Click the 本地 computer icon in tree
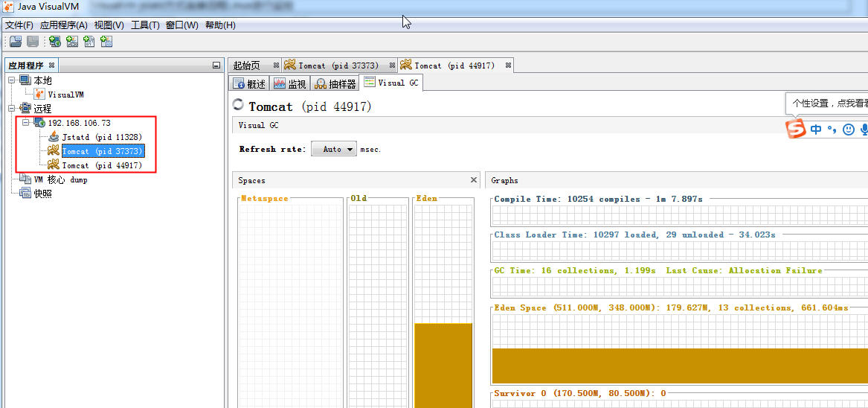 [25, 80]
